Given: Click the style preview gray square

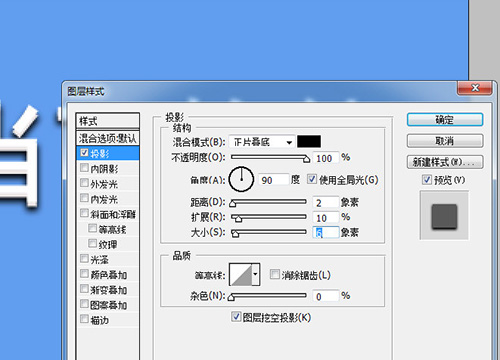Looking at the screenshot, I should (444, 217).
